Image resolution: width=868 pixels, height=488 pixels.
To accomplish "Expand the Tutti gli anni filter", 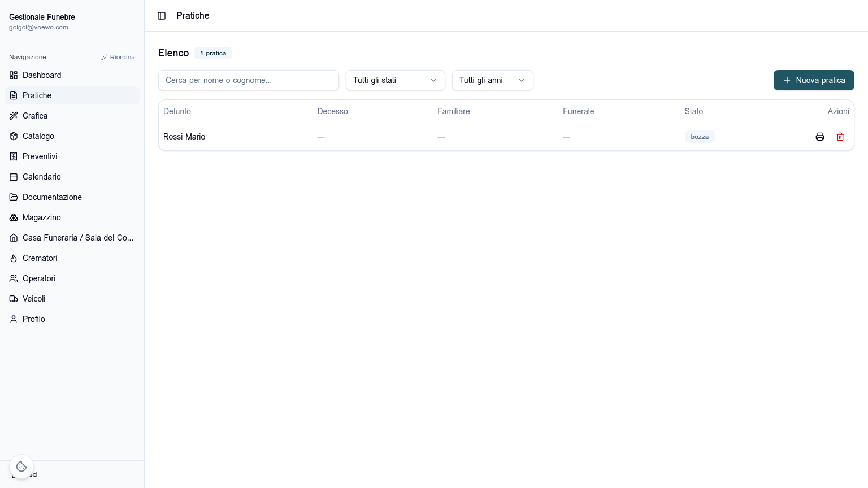I will point(493,80).
